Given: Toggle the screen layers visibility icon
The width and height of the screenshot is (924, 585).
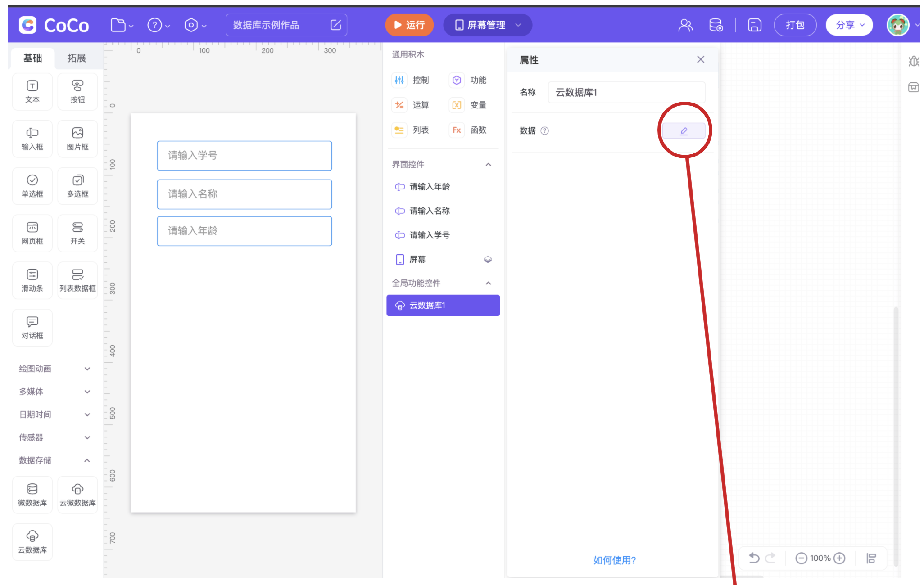Looking at the screenshot, I should 488,260.
